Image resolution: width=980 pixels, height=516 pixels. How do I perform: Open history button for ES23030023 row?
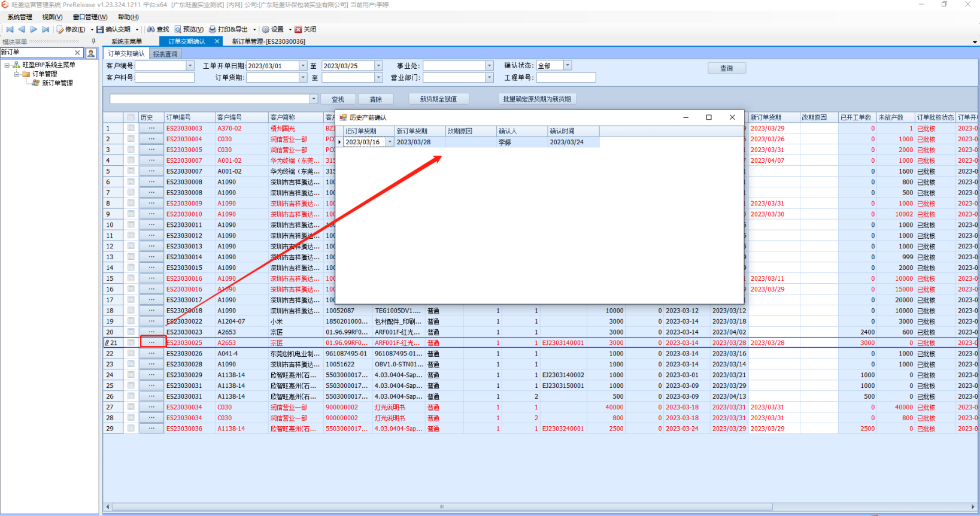coord(152,332)
